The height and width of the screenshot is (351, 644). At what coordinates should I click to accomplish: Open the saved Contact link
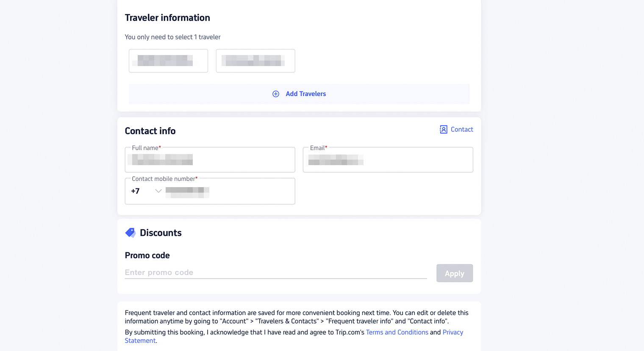click(x=462, y=130)
